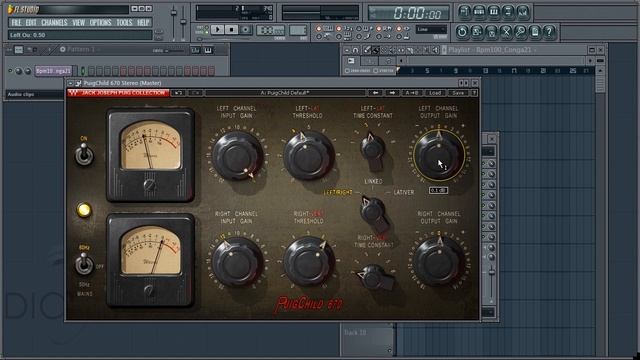This screenshot has width=640, height=360.
Task: Toggle the second checkbox under Playlist toolbar
Action: coord(376,71)
